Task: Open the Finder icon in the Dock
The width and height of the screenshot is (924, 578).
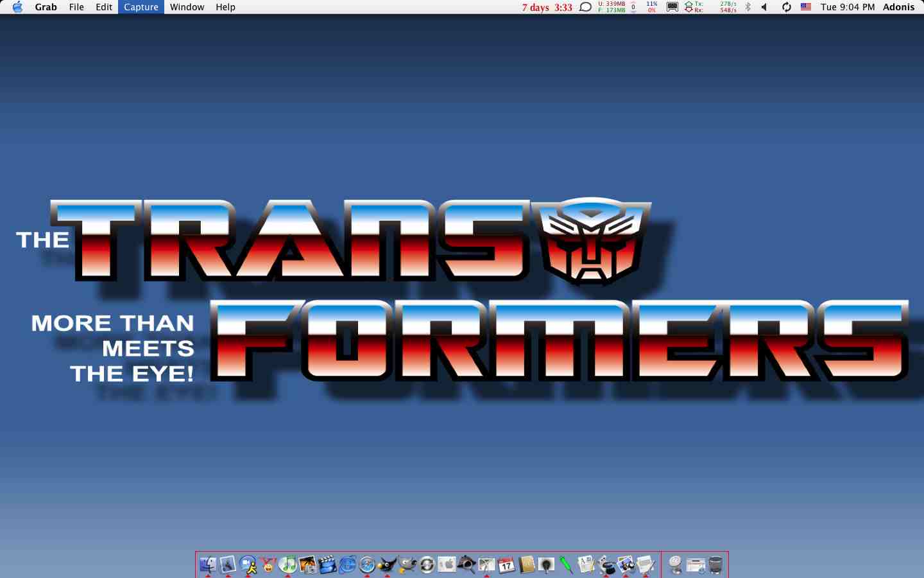Action: coord(208,565)
